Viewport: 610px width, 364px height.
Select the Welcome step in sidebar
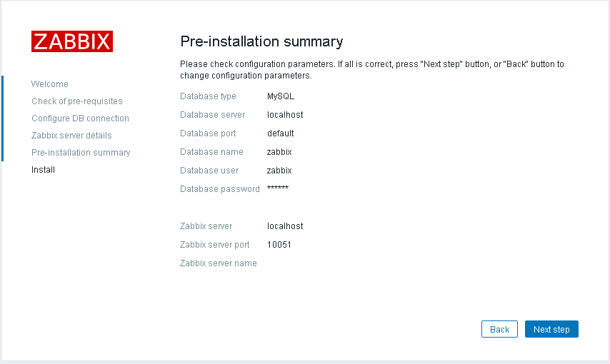click(x=50, y=84)
